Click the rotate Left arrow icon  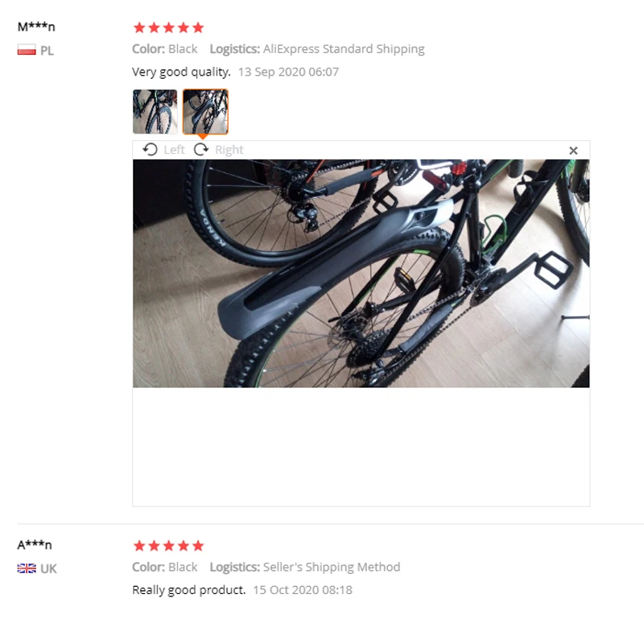151,150
